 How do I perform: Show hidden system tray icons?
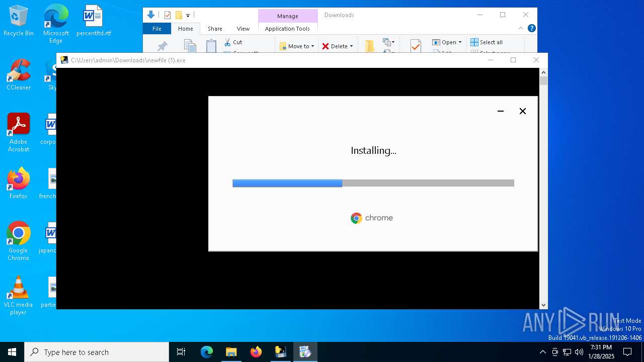[542, 352]
